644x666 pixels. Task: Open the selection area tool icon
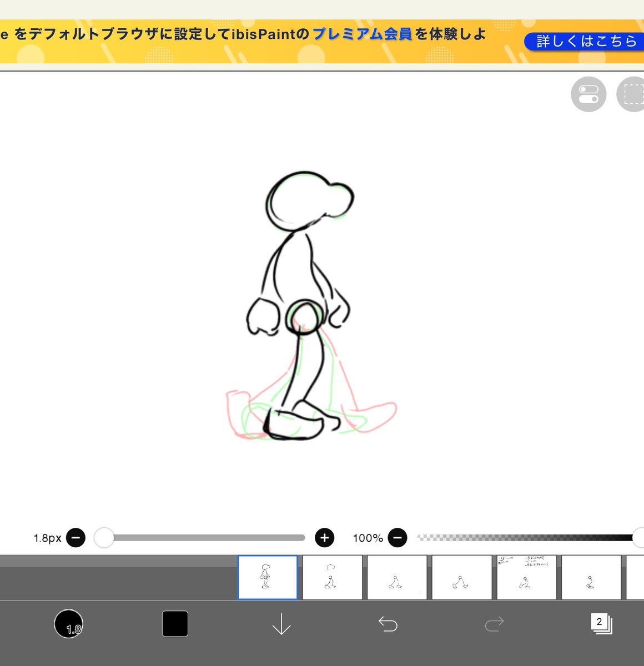tap(632, 94)
